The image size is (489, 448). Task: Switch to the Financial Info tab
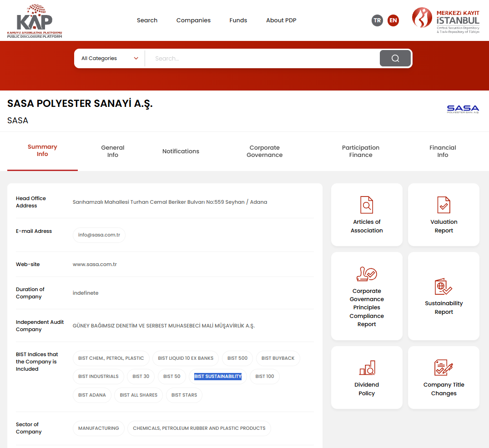pos(443,151)
